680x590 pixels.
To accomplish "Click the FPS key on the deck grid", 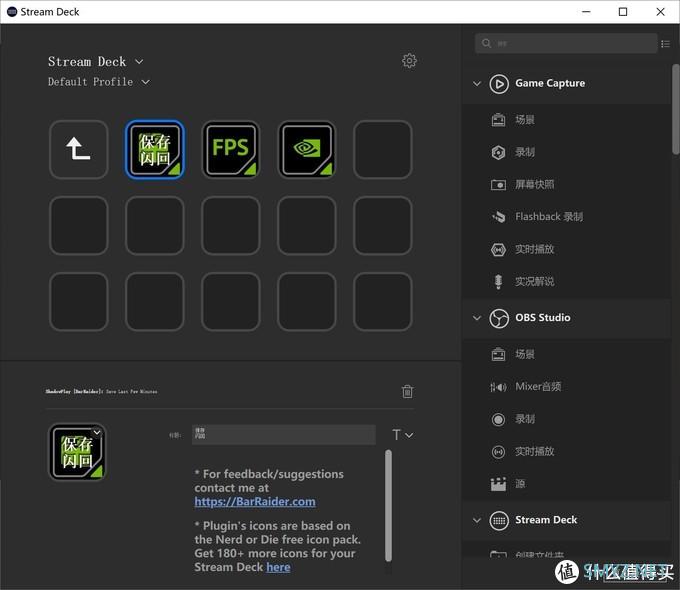I will coord(231,150).
